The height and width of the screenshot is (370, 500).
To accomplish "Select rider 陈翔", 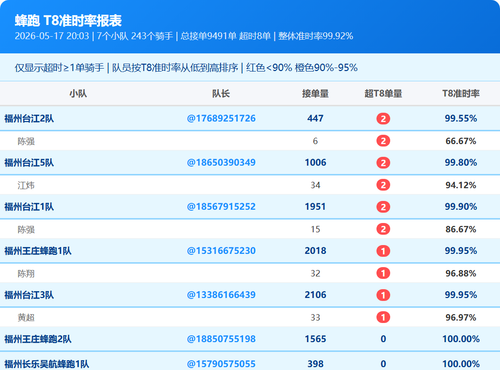I will point(26,274).
